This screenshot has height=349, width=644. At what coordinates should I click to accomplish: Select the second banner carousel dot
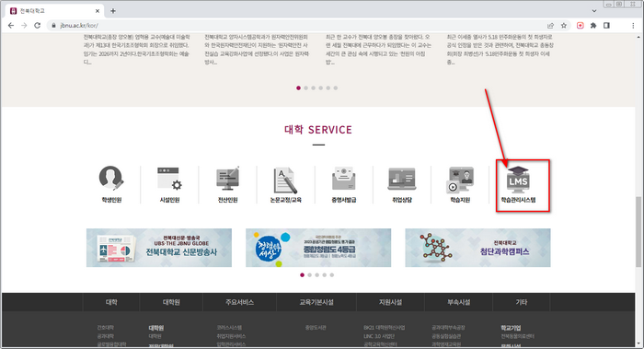pyautogui.click(x=310, y=275)
